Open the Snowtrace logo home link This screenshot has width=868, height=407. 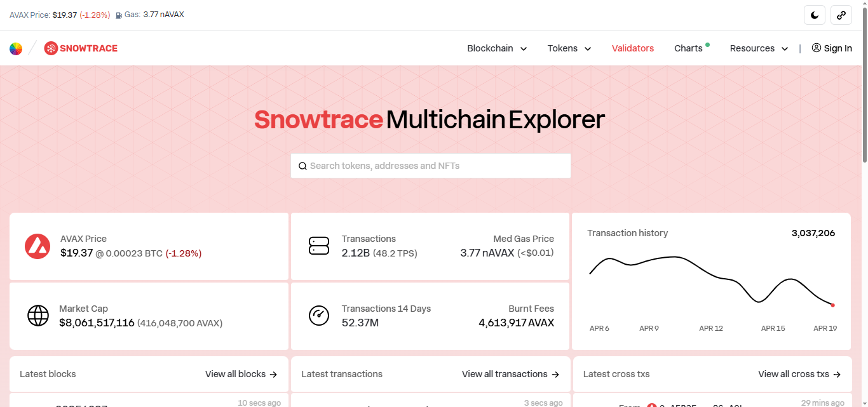pyautogui.click(x=81, y=48)
